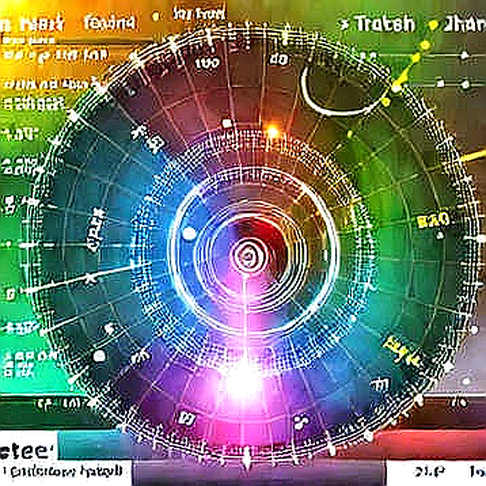Click the large white dot in lower-left sector

click(99, 356)
